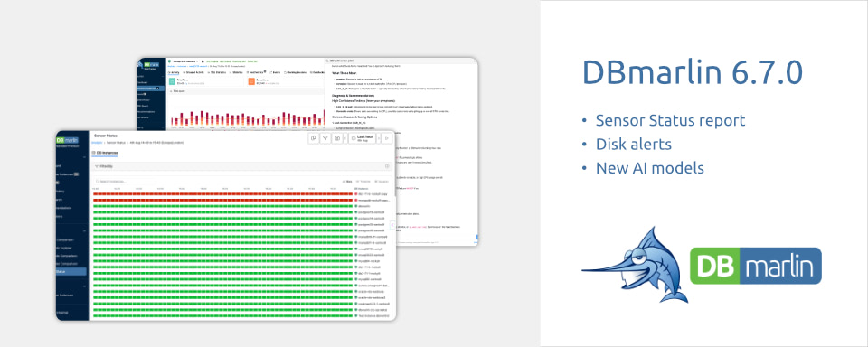Switch the sensor view to Bars
The image size is (868, 347).
tap(347, 181)
